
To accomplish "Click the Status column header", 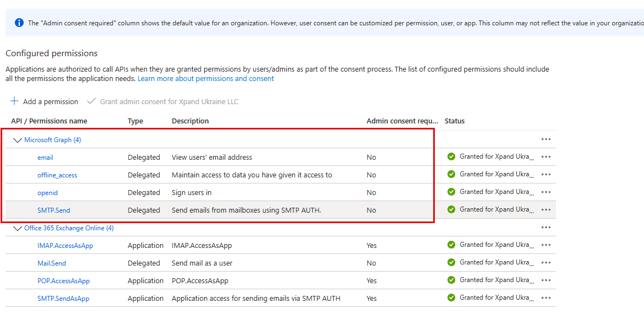I will pos(455,121).
